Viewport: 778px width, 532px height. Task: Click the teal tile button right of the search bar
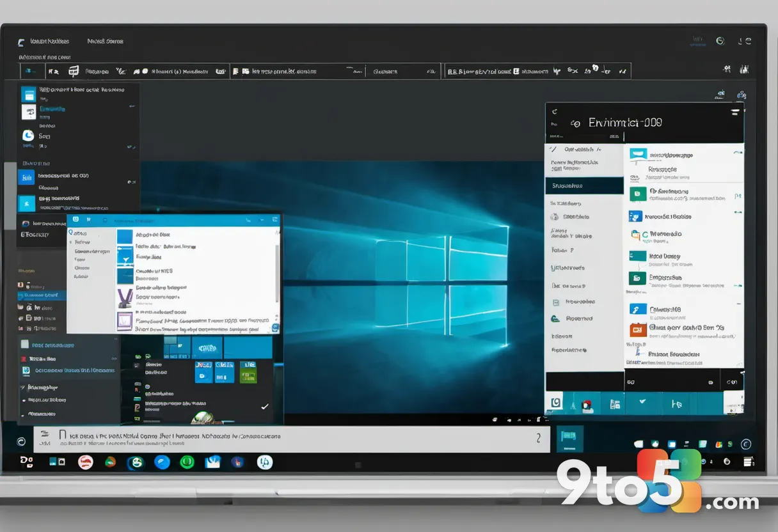coord(569,439)
